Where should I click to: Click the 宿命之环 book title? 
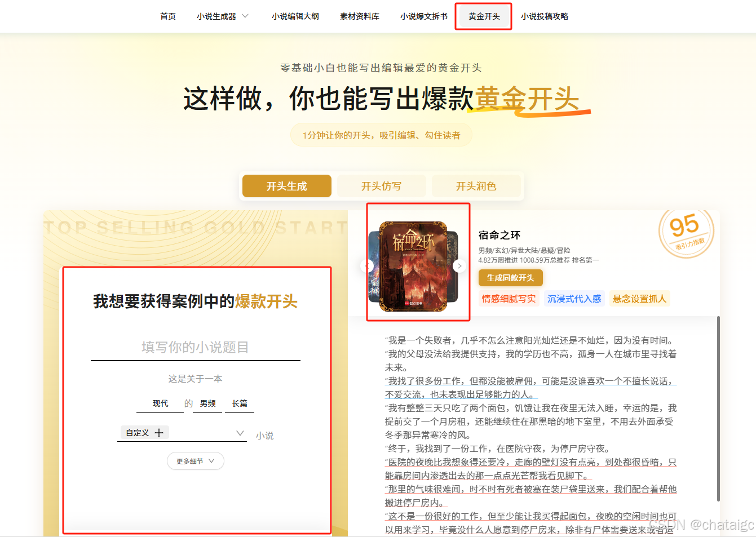(499, 235)
